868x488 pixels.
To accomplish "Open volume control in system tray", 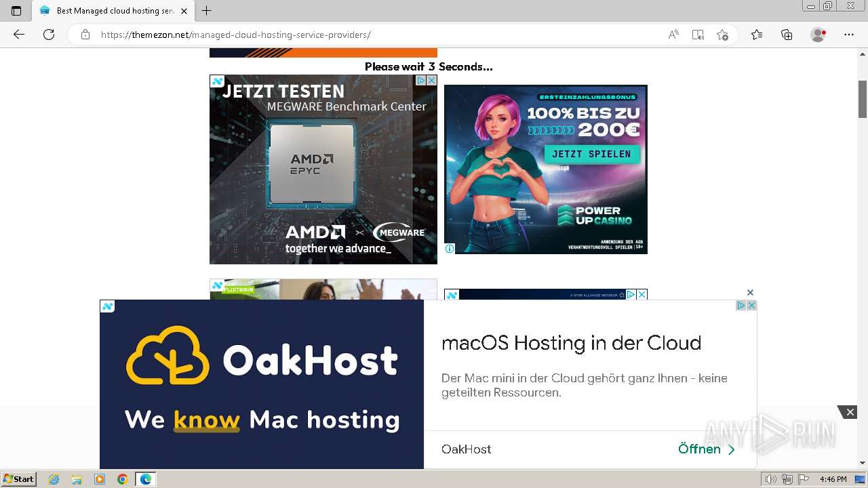I will 772,479.
